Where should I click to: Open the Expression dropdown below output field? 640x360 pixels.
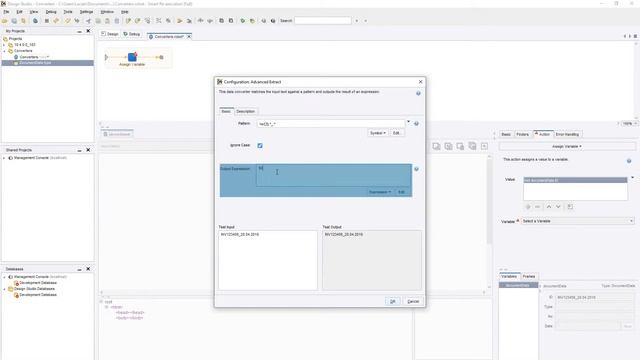point(380,192)
